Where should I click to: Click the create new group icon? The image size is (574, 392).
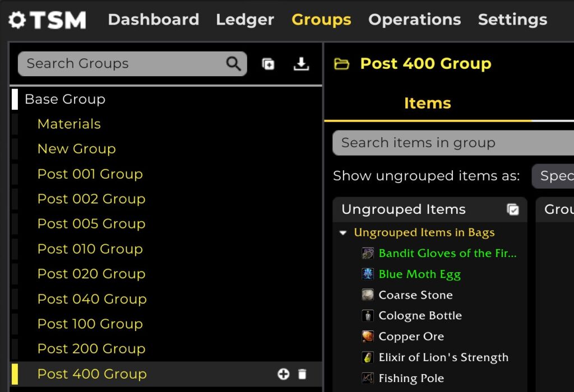pos(269,64)
